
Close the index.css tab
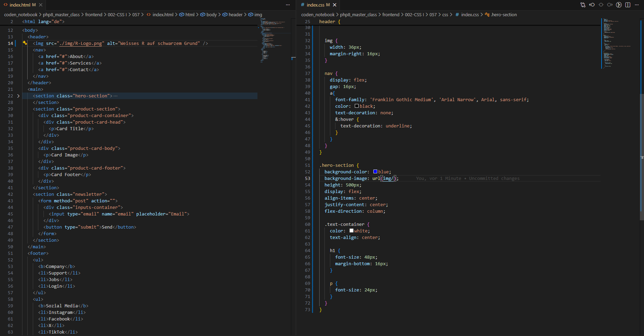click(x=334, y=5)
